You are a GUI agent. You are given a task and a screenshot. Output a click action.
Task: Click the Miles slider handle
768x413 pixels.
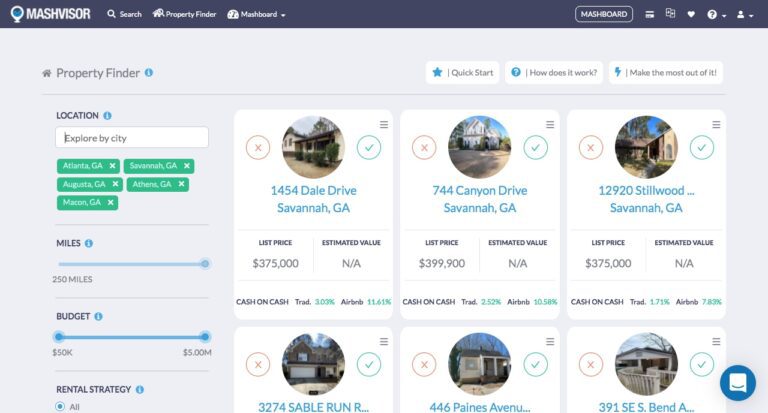205,264
